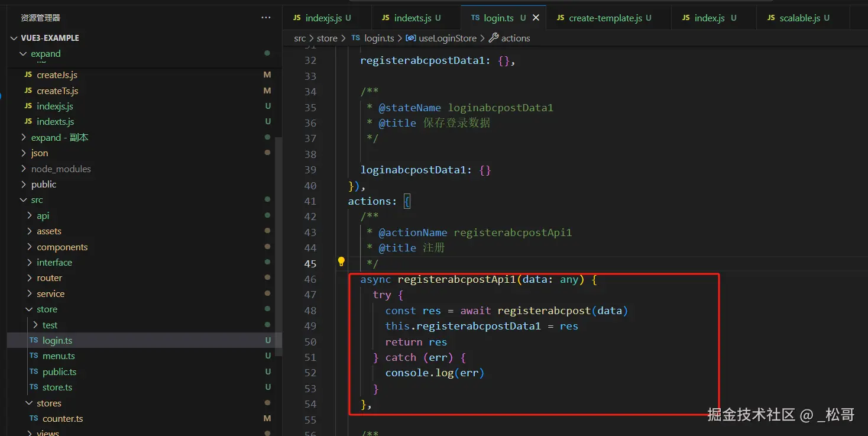The height and width of the screenshot is (436, 868).
Task: Open the explorer panel three-dots menu
Action: pyautogui.click(x=265, y=18)
